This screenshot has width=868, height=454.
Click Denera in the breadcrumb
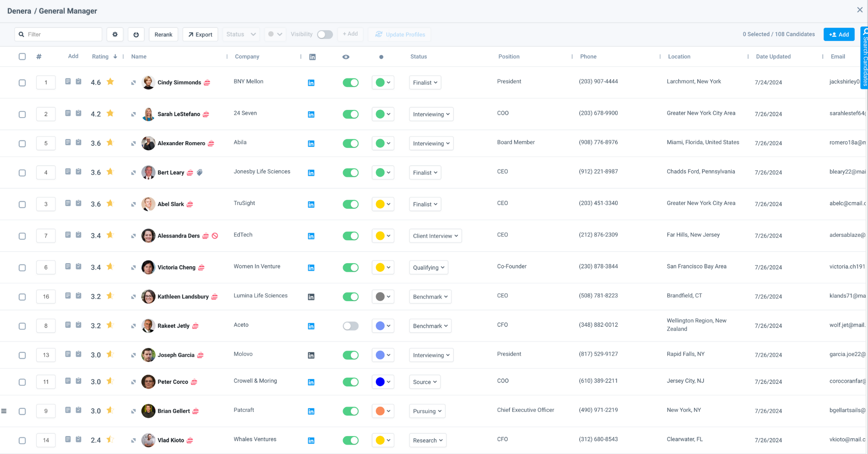(x=19, y=11)
